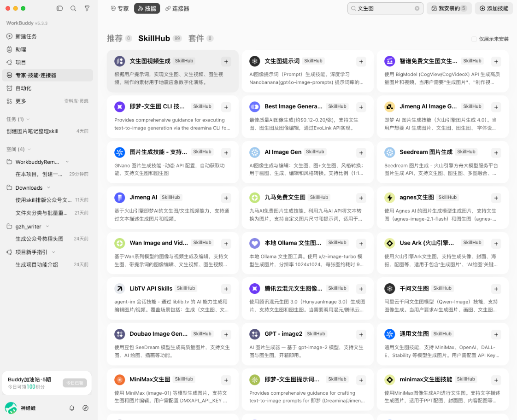Collapse the 空间 (4) section
The width and height of the screenshot is (517, 420).
pos(29,149)
